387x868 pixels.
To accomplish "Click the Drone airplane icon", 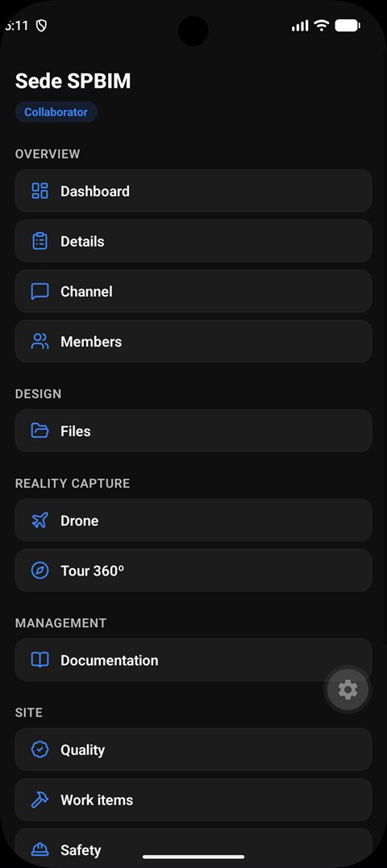I will pos(40,521).
